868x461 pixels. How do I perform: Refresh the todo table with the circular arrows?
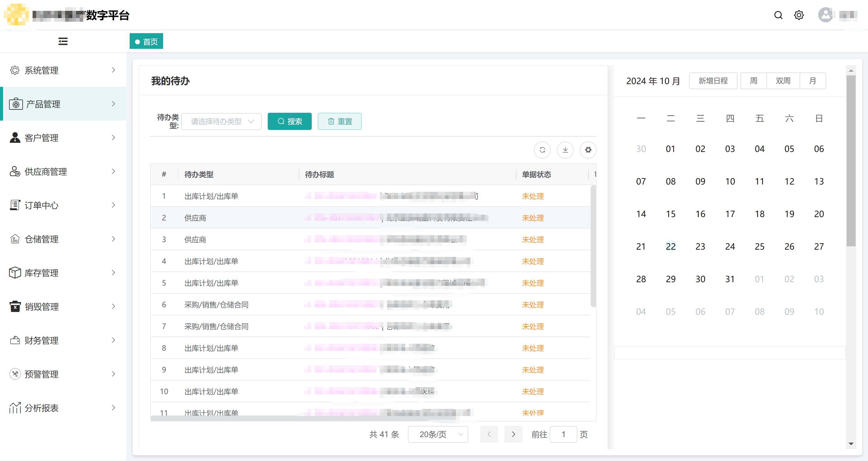pos(542,150)
